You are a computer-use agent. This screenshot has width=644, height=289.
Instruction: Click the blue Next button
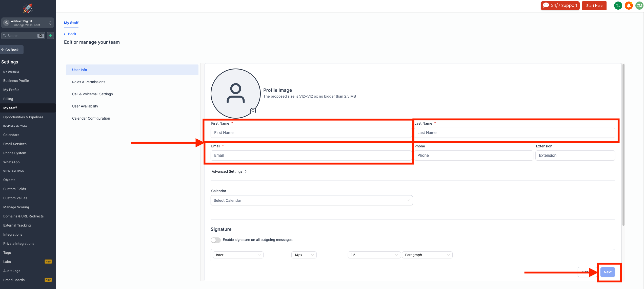pos(607,272)
